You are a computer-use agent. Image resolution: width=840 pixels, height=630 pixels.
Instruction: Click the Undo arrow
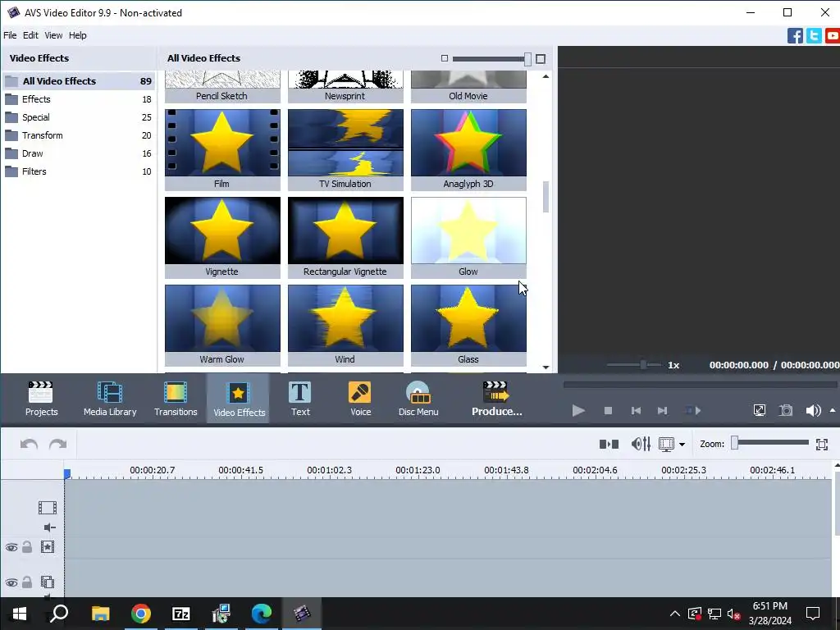(29, 444)
